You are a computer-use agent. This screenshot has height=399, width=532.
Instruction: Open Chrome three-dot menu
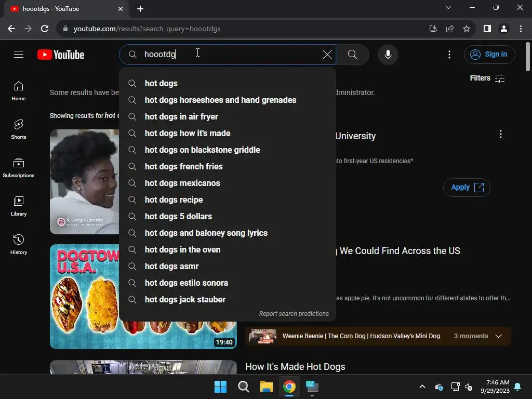click(x=521, y=29)
